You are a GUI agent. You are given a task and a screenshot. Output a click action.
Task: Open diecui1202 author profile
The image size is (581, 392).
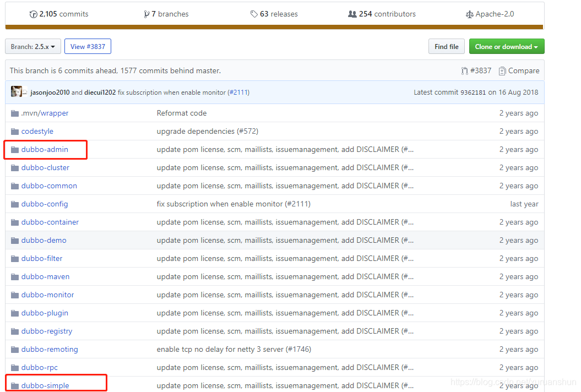click(100, 92)
